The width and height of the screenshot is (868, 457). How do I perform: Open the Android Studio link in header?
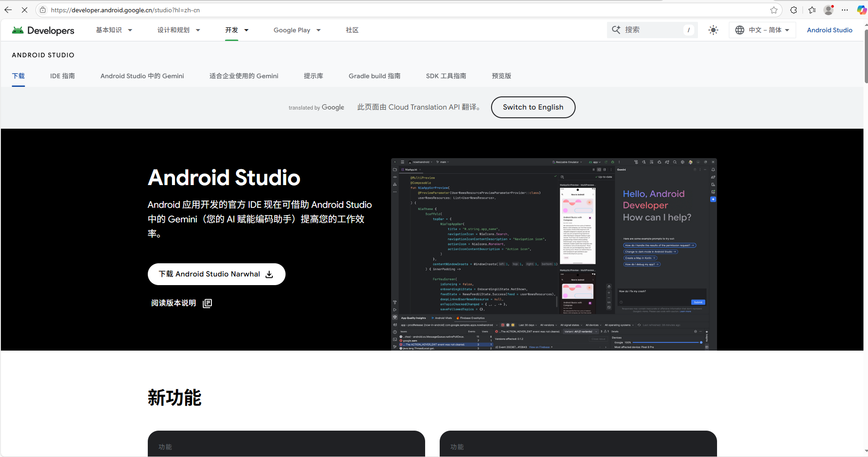pos(830,30)
